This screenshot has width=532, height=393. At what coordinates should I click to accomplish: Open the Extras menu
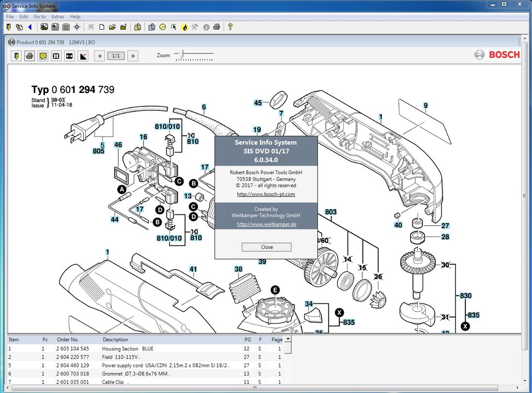coord(58,16)
